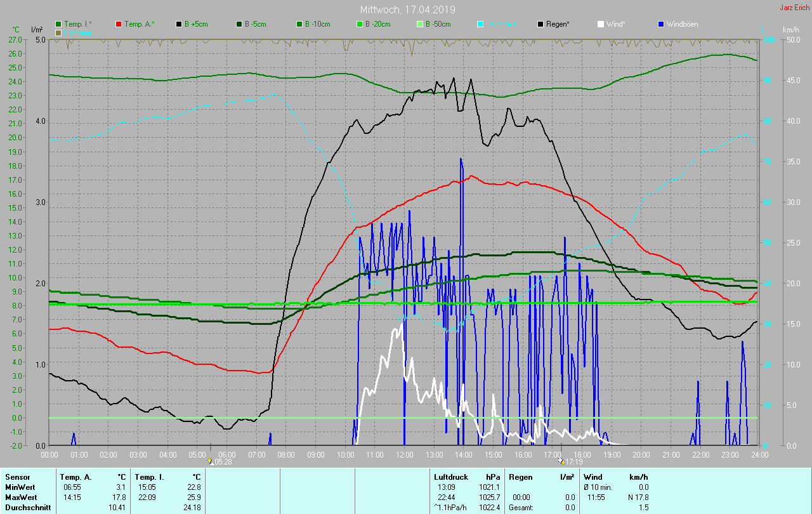Image resolution: width=812 pixels, height=514 pixels.
Task: Click the olive swatch below Temp. I.
Action: 59,32
